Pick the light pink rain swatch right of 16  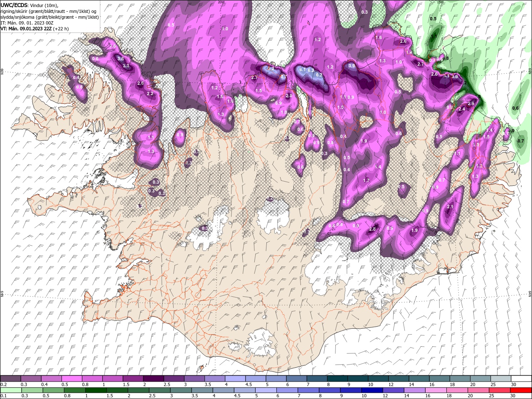click(436, 390)
